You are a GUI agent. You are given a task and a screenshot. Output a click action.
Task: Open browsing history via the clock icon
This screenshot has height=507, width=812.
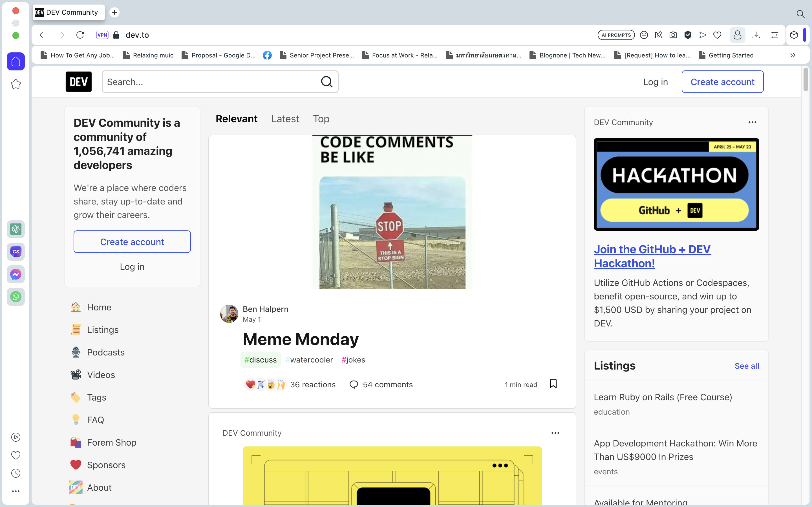pyautogui.click(x=16, y=473)
